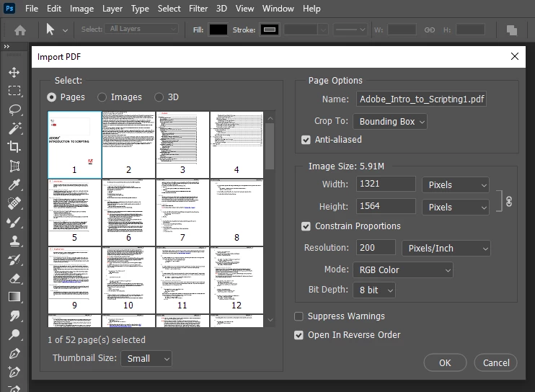This screenshot has height=392, width=535.
Task: Select the Magic Wand tool
Action: click(x=14, y=128)
